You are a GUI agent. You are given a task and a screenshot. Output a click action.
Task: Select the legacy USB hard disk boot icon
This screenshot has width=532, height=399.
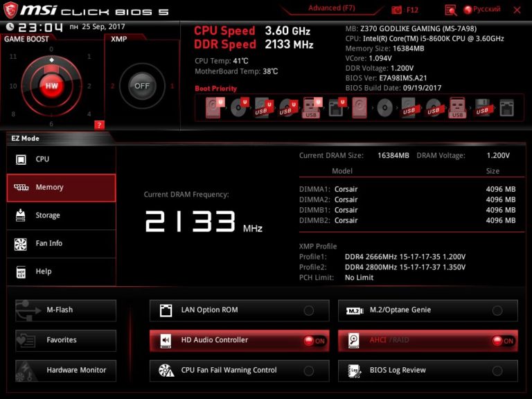tap(409, 107)
